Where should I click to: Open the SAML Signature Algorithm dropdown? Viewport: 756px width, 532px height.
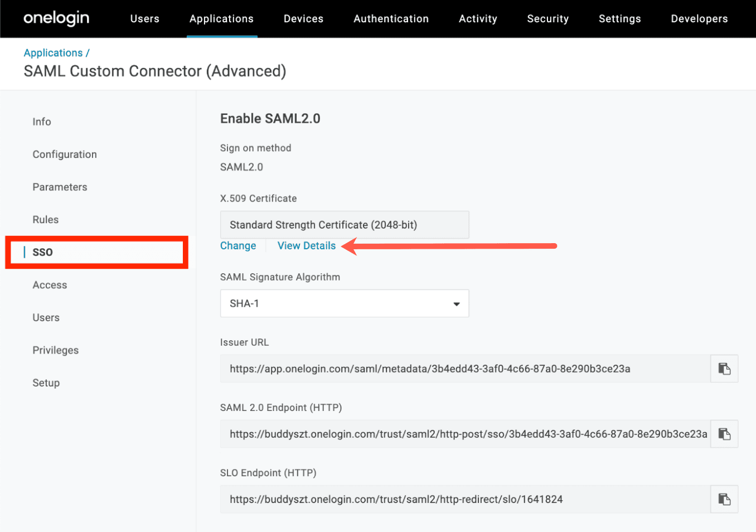(345, 303)
